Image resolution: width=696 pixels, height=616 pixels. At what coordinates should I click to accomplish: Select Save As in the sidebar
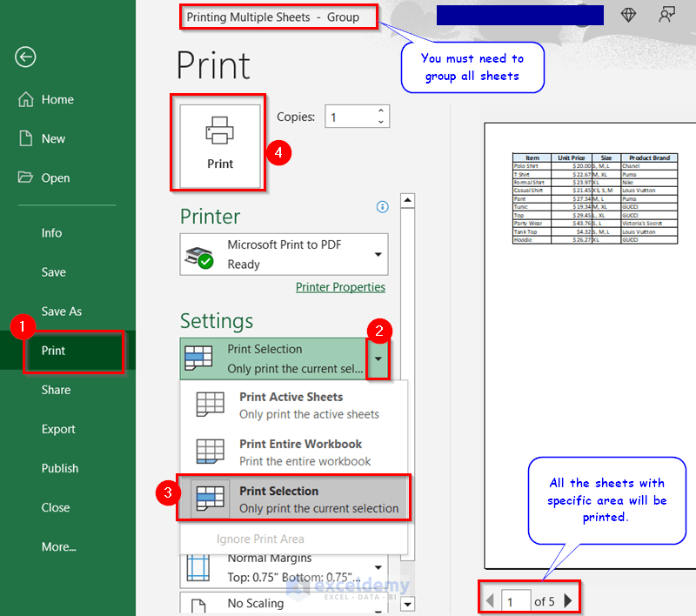click(x=61, y=311)
